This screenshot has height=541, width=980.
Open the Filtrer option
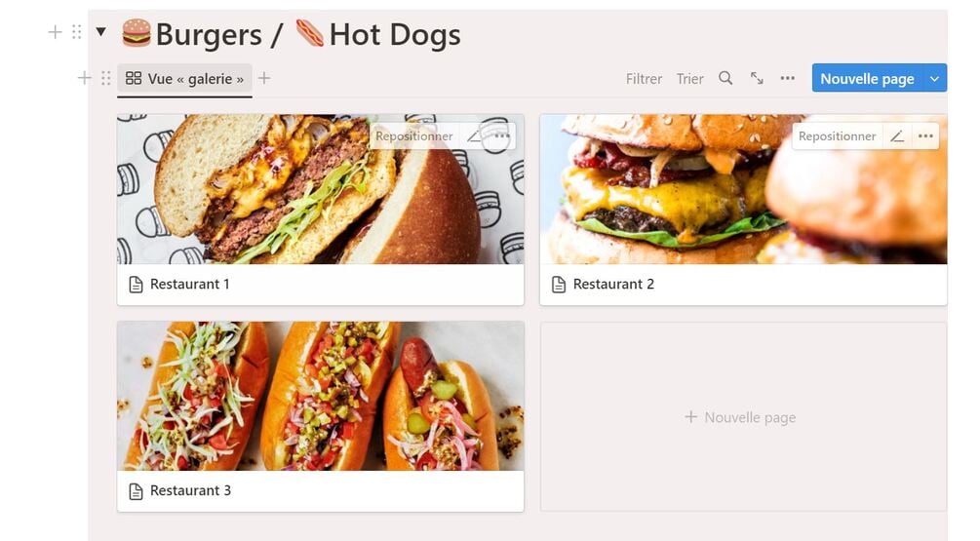pos(644,79)
